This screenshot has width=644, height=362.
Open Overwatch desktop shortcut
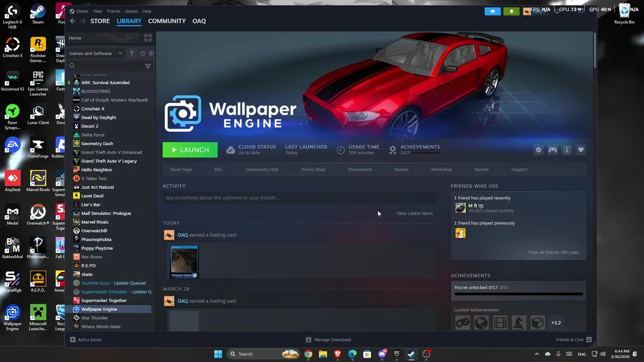pyautogui.click(x=38, y=215)
